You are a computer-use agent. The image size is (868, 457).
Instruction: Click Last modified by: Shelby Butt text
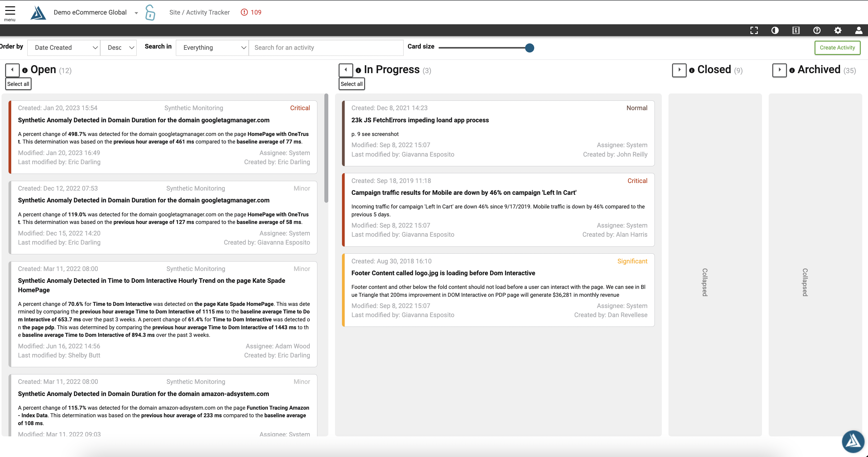(x=59, y=355)
